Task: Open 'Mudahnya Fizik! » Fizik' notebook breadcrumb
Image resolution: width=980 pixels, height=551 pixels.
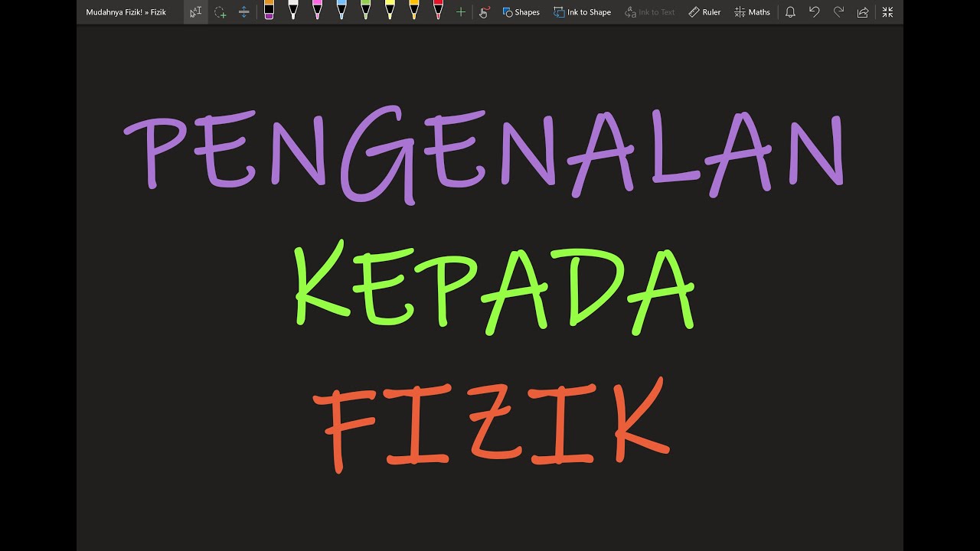Action: tap(126, 12)
